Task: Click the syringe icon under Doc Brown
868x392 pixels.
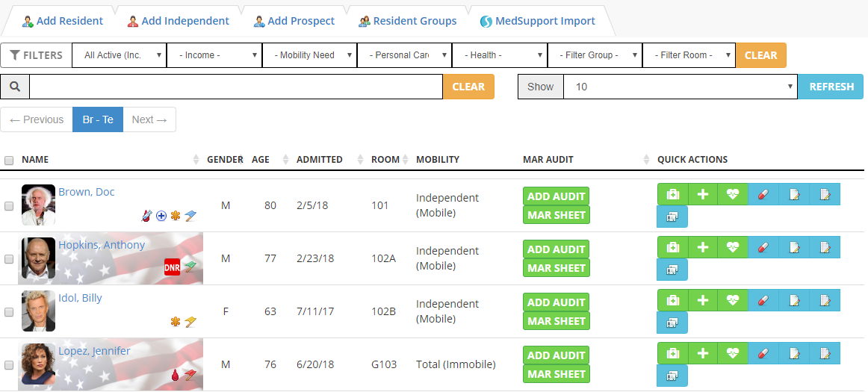Action: (x=146, y=215)
